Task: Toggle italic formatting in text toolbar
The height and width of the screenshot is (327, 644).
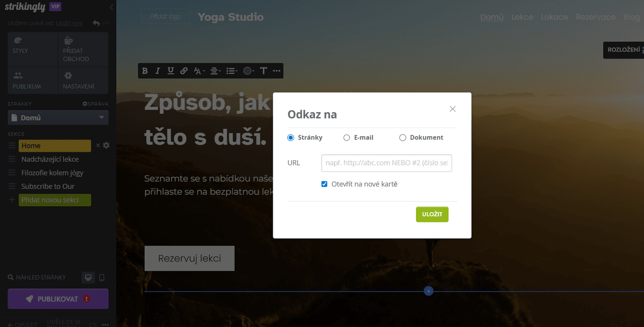Action: point(158,71)
